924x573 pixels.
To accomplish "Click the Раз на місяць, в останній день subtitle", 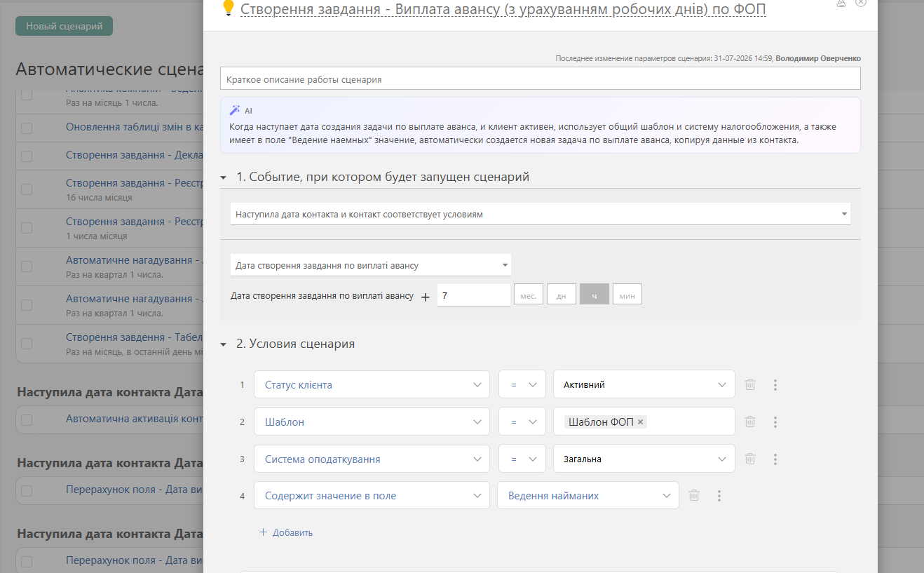I will pos(134,352).
